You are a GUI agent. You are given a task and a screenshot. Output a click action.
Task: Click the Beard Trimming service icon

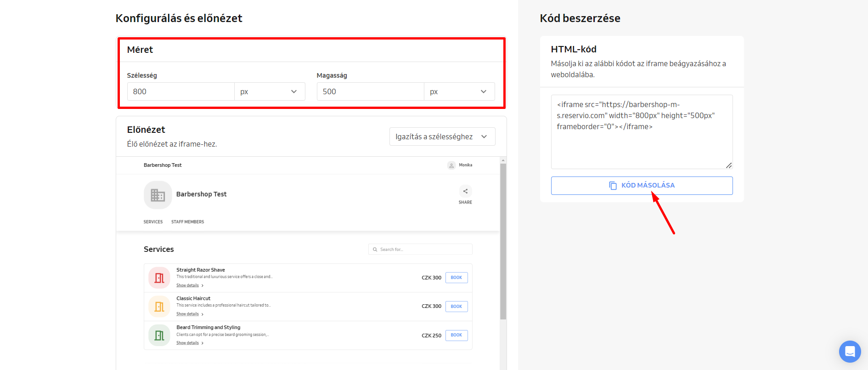coord(159,336)
